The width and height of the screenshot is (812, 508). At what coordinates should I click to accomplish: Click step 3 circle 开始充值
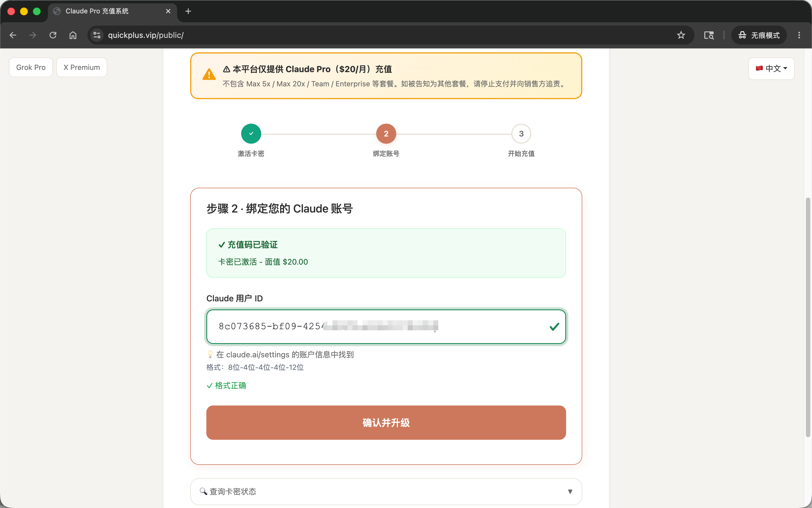(x=521, y=134)
